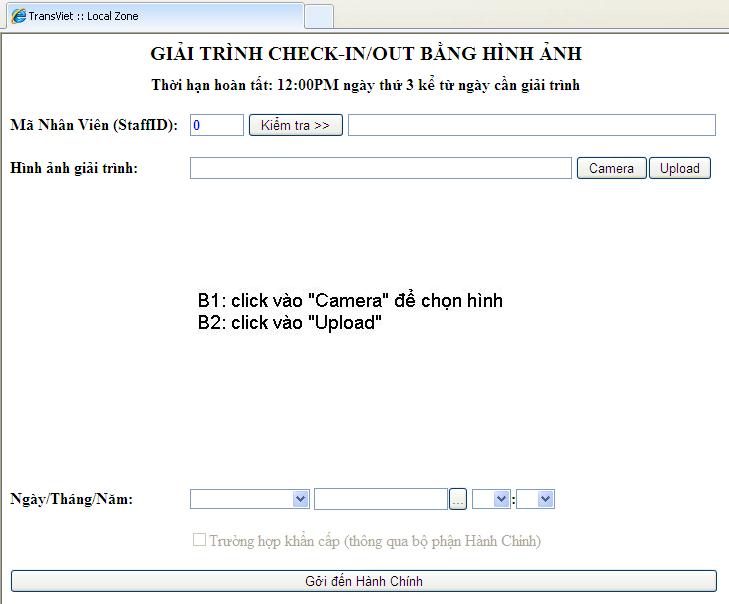Screen dimensions: 729x604
Task: Open a new blank browser tab
Action: [x=319, y=16]
